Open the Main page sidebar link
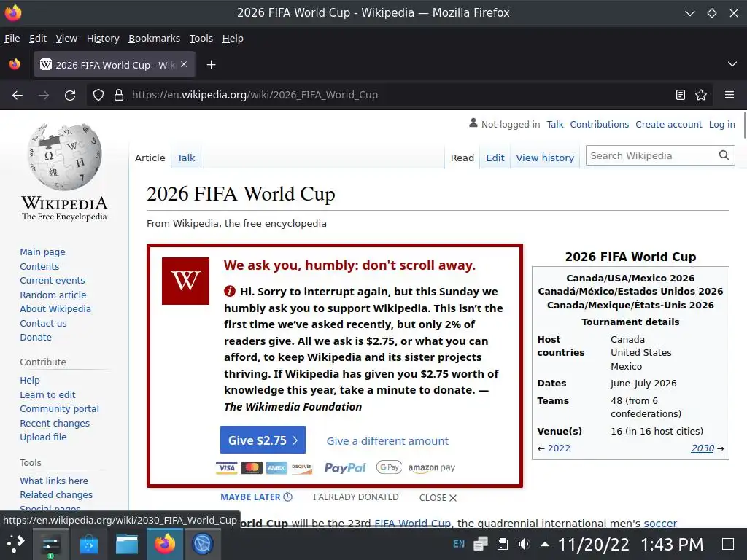747x560 pixels. [x=42, y=252]
